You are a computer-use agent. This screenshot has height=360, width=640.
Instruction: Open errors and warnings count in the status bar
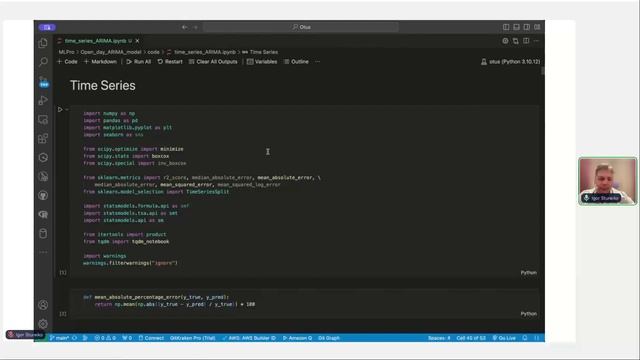pyautogui.click(x=105, y=338)
